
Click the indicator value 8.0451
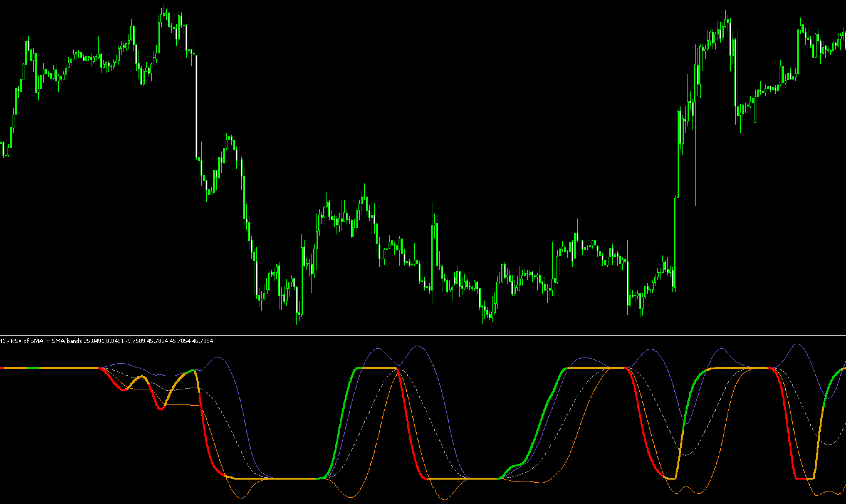[x=115, y=341]
